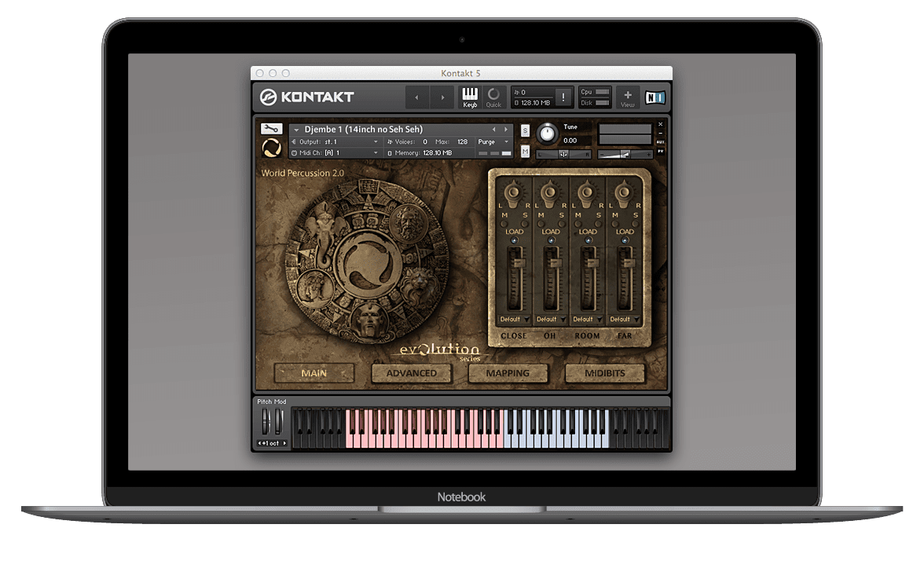924x561 pixels.
Task: Load previous instrument preset with small left arrow
Action: (x=493, y=130)
